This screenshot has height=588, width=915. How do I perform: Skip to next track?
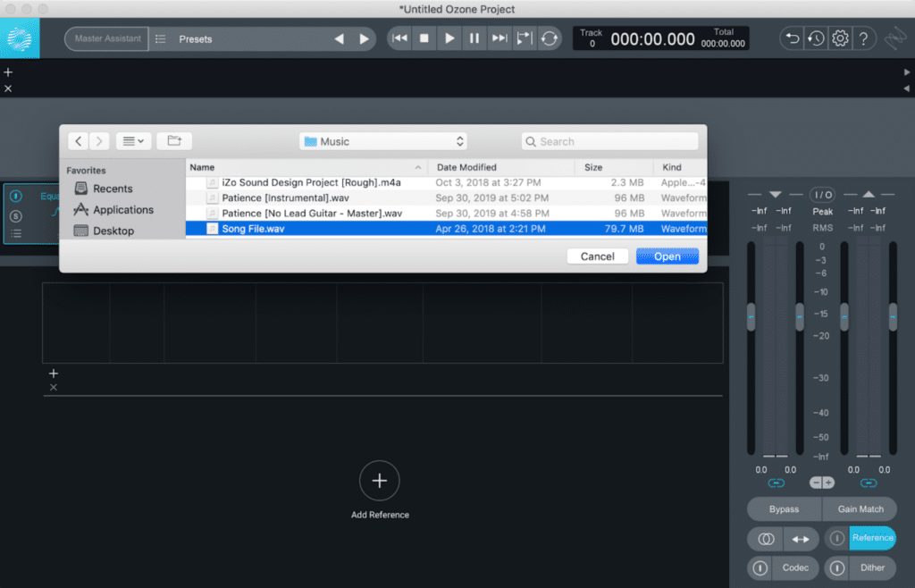[x=499, y=38]
